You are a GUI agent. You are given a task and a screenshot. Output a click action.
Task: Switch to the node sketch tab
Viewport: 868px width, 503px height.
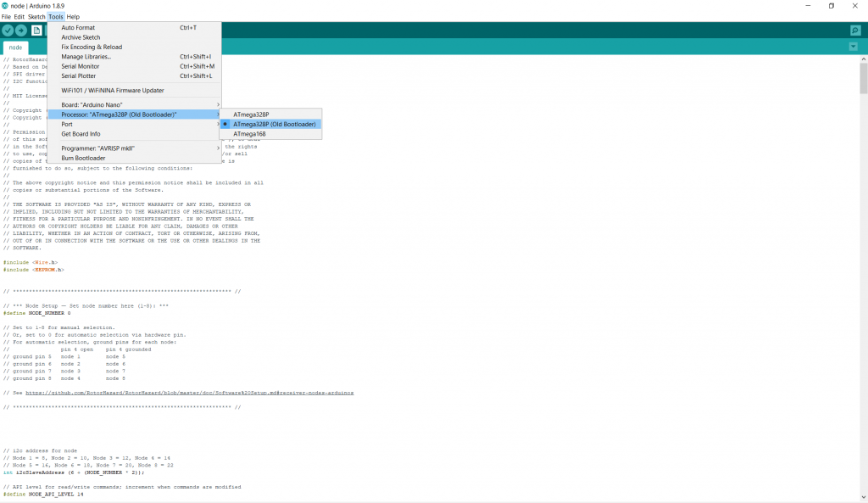coord(15,48)
